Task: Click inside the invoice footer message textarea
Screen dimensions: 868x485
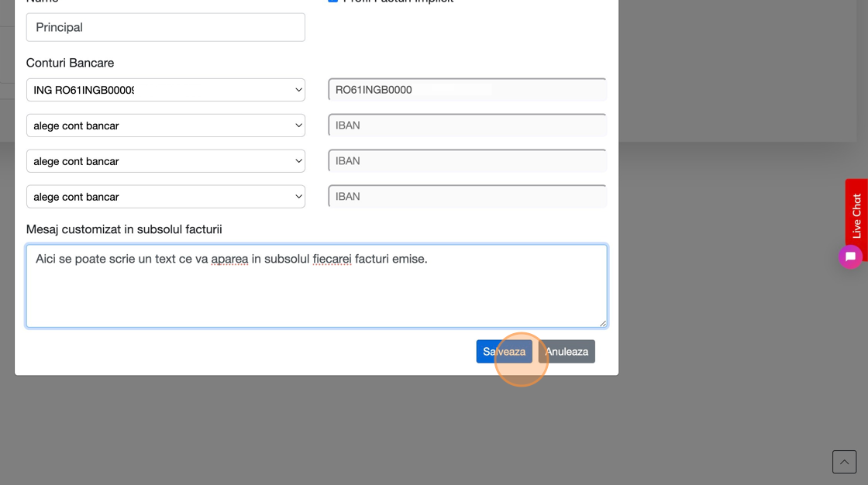Action: [316, 294]
